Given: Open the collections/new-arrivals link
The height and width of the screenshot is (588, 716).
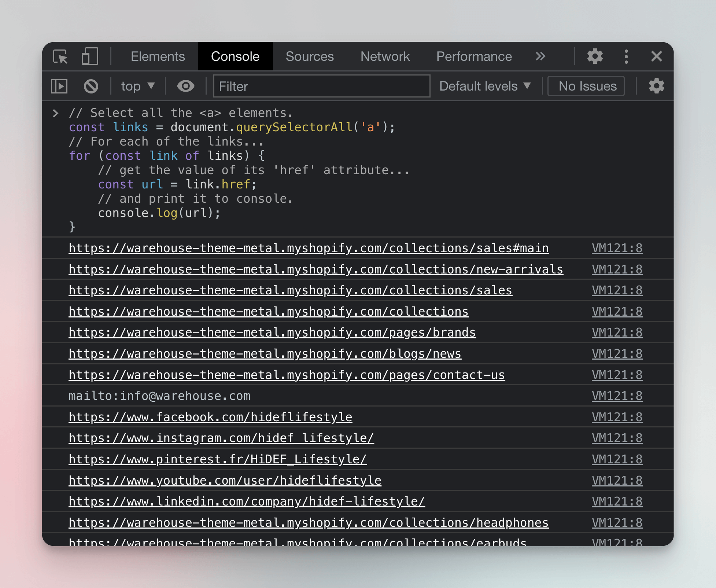Looking at the screenshot, I should coord(315,269).
